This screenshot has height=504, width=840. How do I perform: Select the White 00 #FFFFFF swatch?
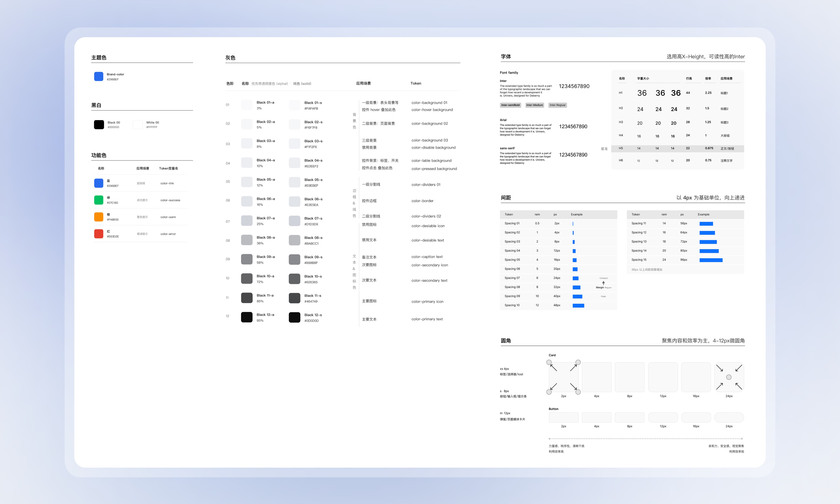(x=138, y=125)
